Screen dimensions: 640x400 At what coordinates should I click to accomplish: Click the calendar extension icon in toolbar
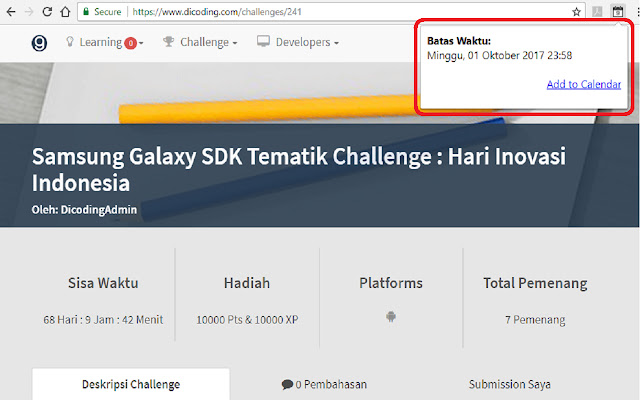click(618, 11)
